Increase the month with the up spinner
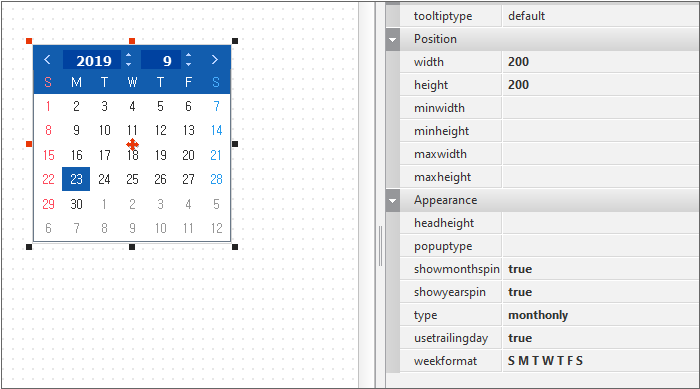700x389 pixels. coord(188,55)
